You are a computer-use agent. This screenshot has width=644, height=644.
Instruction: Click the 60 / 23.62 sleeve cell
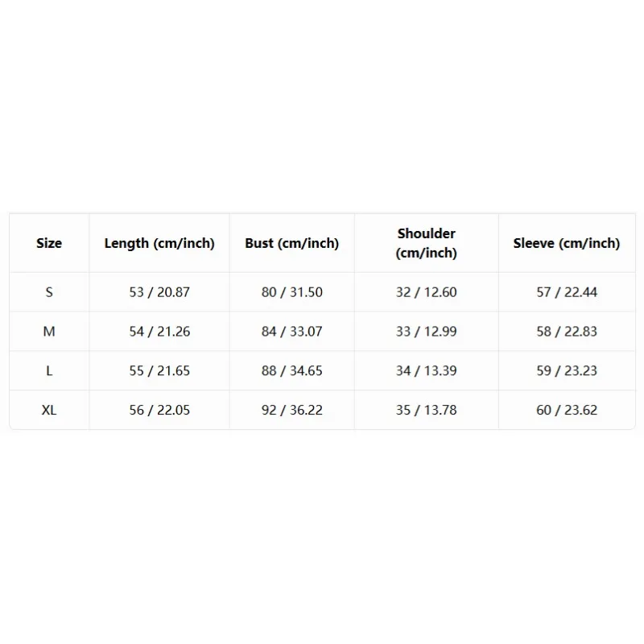[567, 410]
